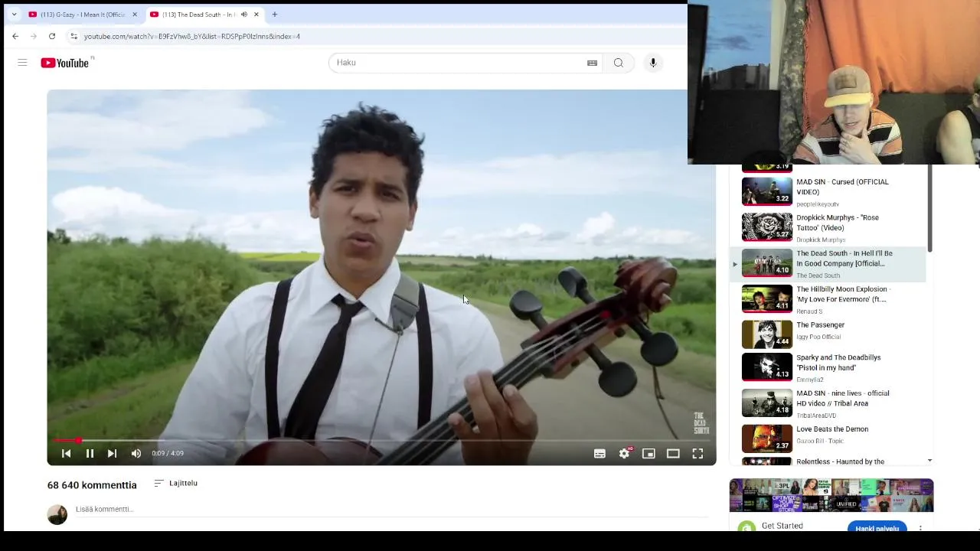Enter fullscreen mode
Viewport: 980px width, 551px height.
[697, 453]
